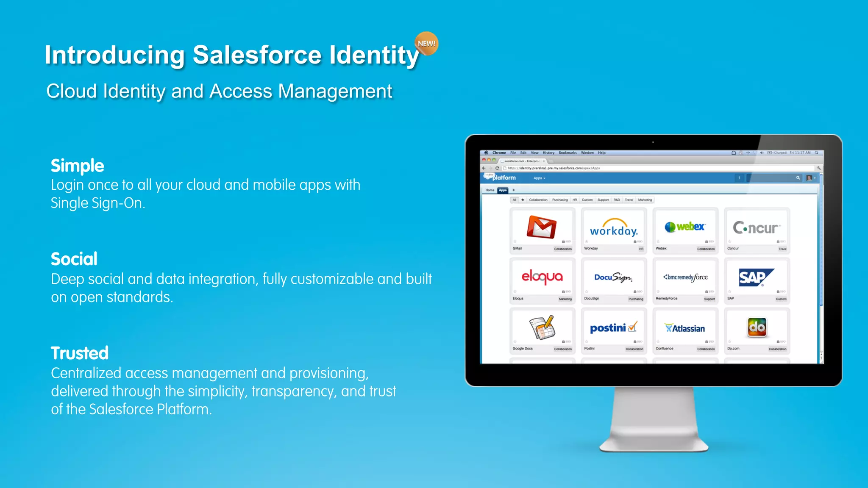Image resolution: width=868 pixels, height=488 pixels.
Task: Open the History menu
Action: pos(548,152)
